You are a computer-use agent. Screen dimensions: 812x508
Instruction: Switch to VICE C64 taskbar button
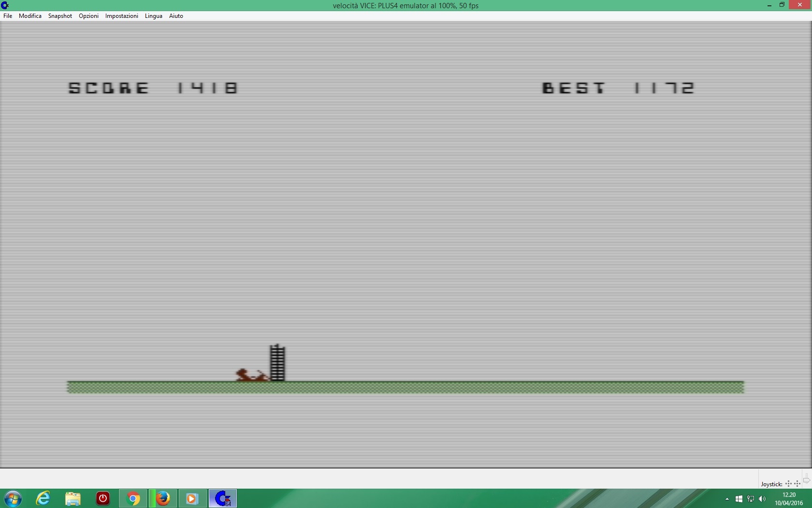pos(223,498)
